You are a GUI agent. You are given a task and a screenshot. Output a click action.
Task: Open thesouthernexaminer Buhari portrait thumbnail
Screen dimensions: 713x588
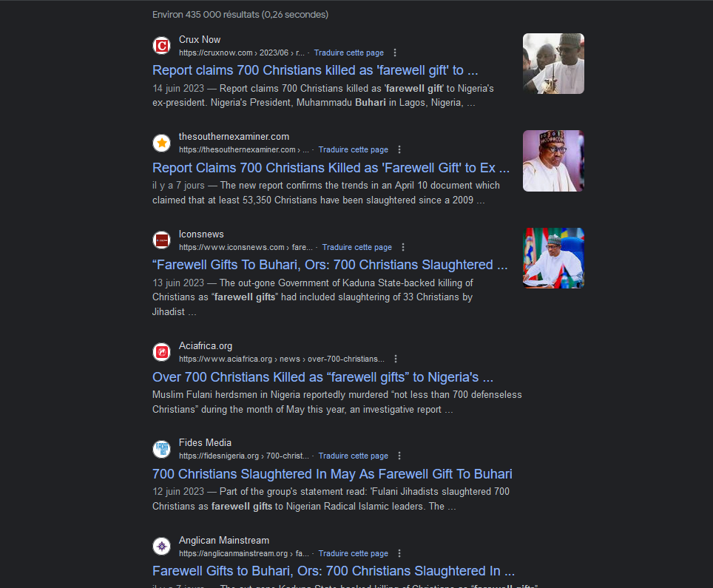click(553, 161)
